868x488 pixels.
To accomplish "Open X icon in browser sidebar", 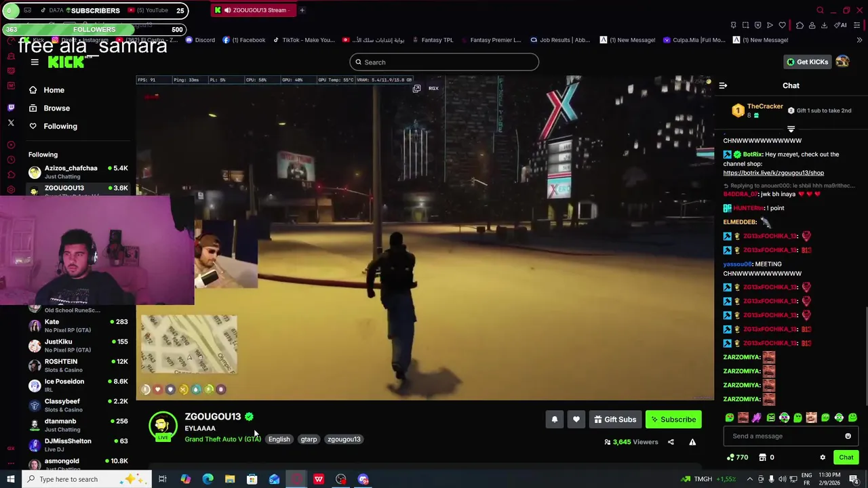I will (11, 123).
